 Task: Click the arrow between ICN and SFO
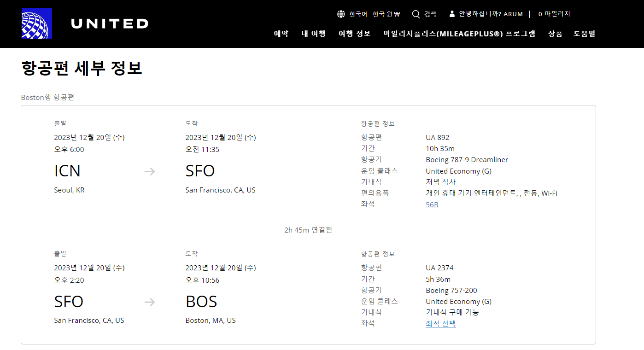[150, 172]
